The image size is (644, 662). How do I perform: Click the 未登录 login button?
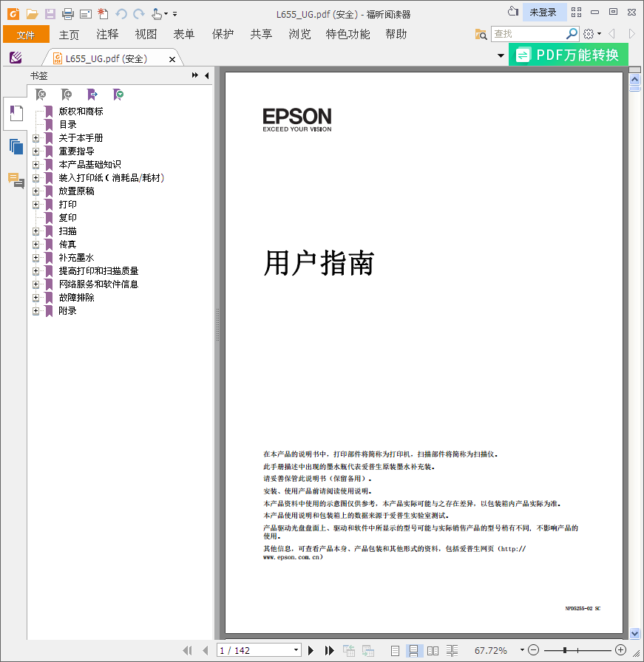click(543, 13)
